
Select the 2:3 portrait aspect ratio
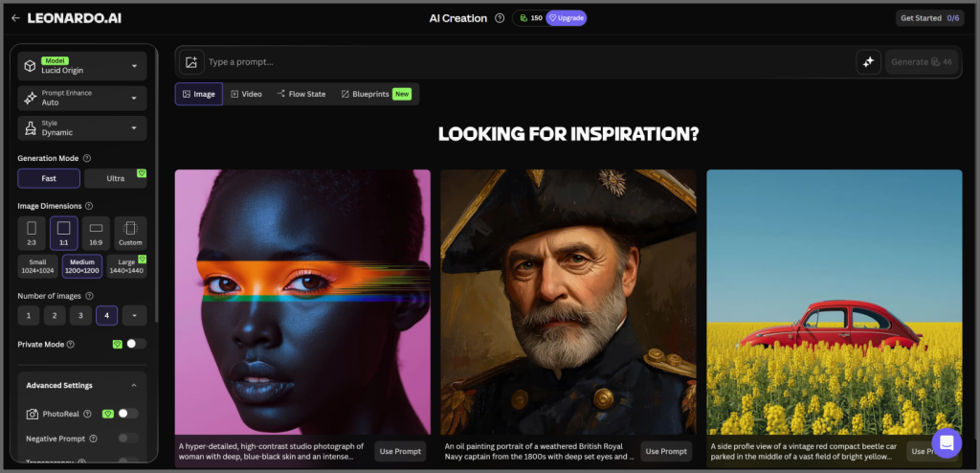coord(32,234)
